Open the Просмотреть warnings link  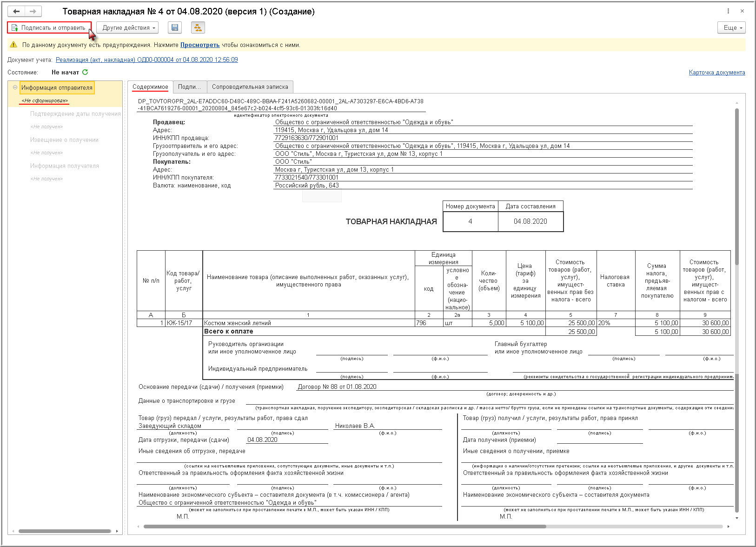tap(200, 45)
